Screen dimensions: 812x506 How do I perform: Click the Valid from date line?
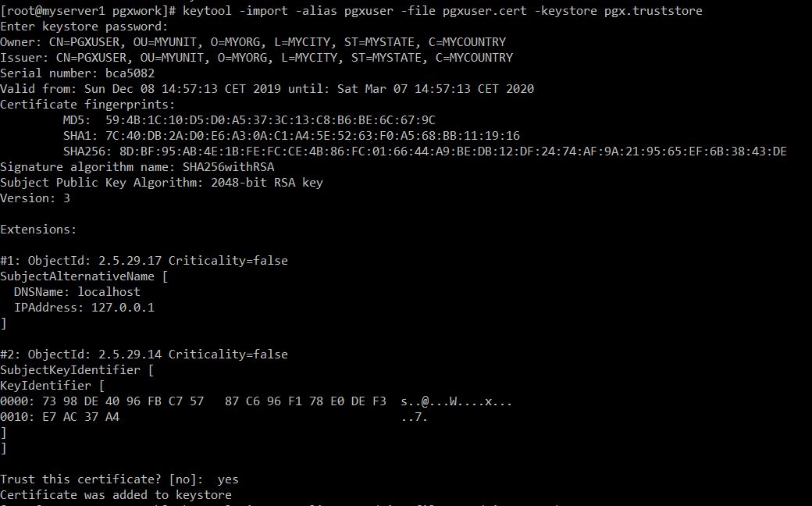267,88
